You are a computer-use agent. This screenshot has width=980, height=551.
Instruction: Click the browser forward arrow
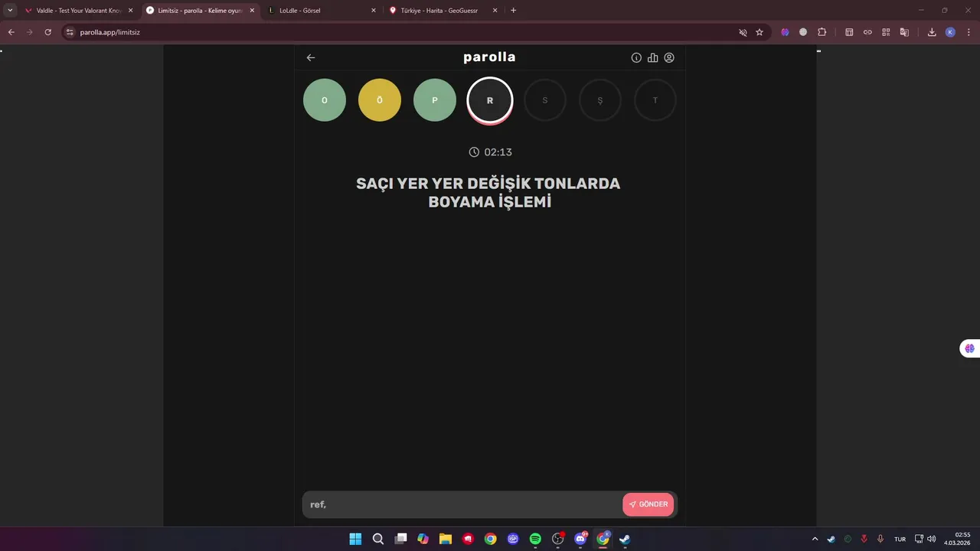tap(30, 32)
